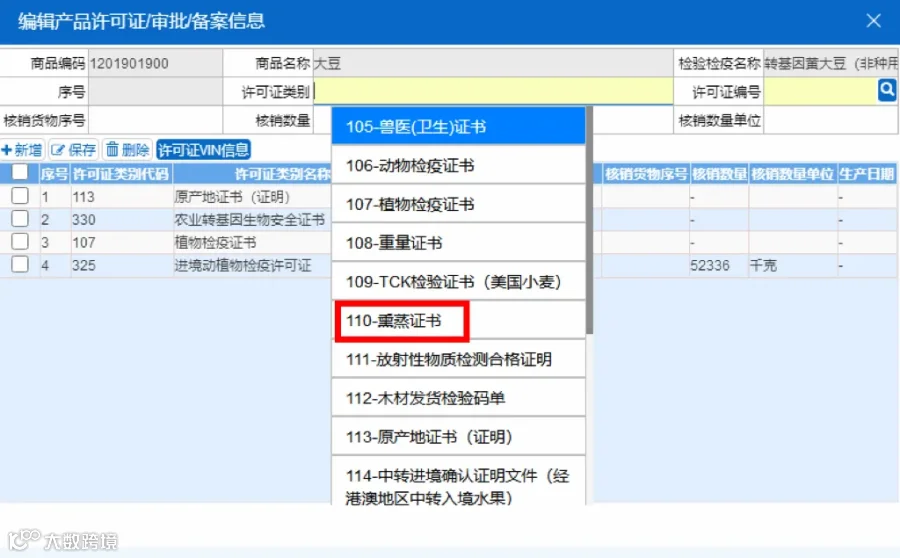Select 111-放射性物质检测合格证明
The image size is (900, 558).
459,359
